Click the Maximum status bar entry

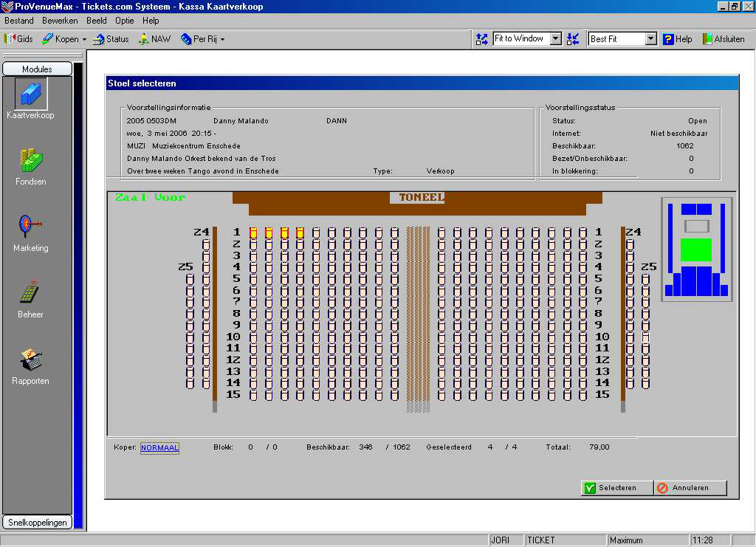pos(626,540)
